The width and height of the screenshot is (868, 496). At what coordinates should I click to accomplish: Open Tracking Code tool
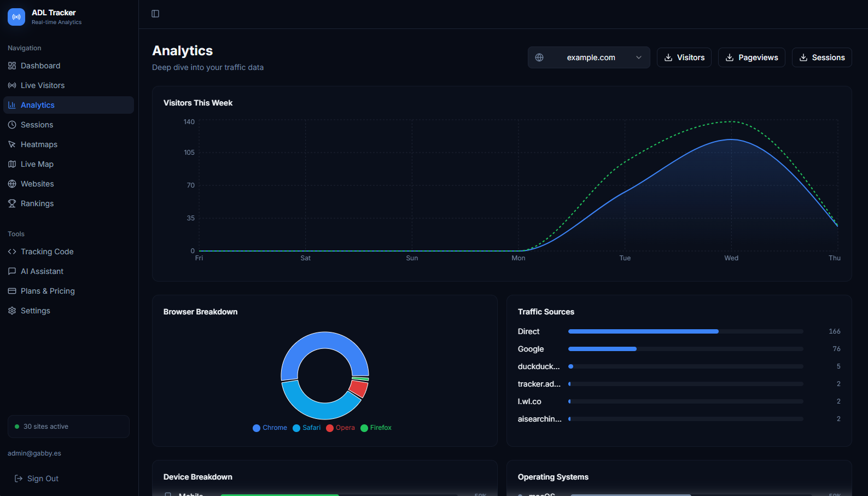(68, 252)
